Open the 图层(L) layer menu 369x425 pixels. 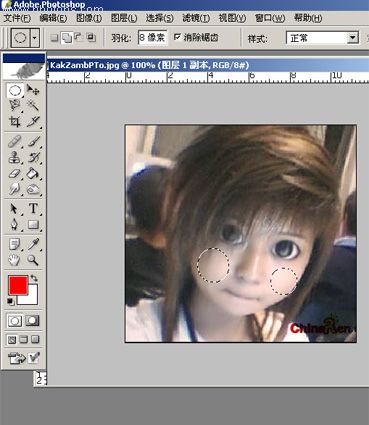pyautogui.click(x=124, y=18)
